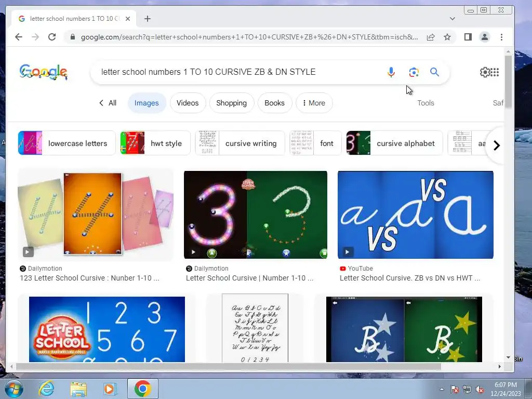Filter by cursive alphabet chip
Image resolution: width=532 pixels, height=399 pixels.
[395, 143]
